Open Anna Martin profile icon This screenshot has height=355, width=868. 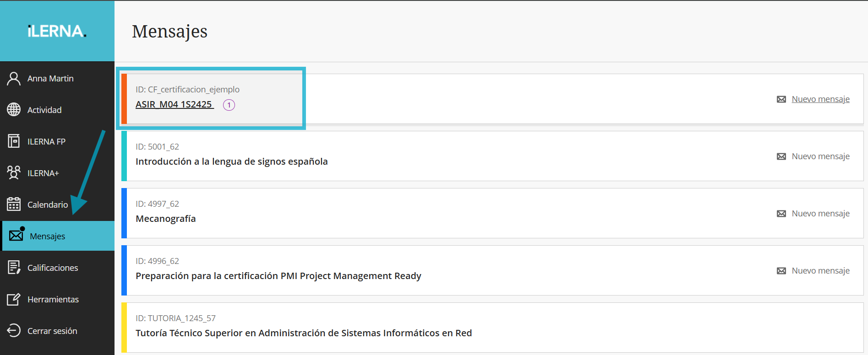tap(14, 79)
